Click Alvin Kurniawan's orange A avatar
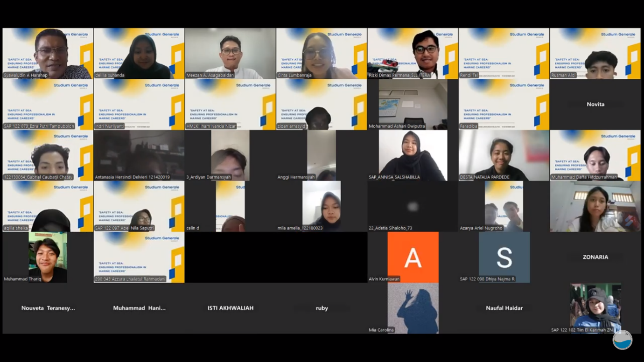The height and width of the screenshot is (362, 644). coord(413,257)
